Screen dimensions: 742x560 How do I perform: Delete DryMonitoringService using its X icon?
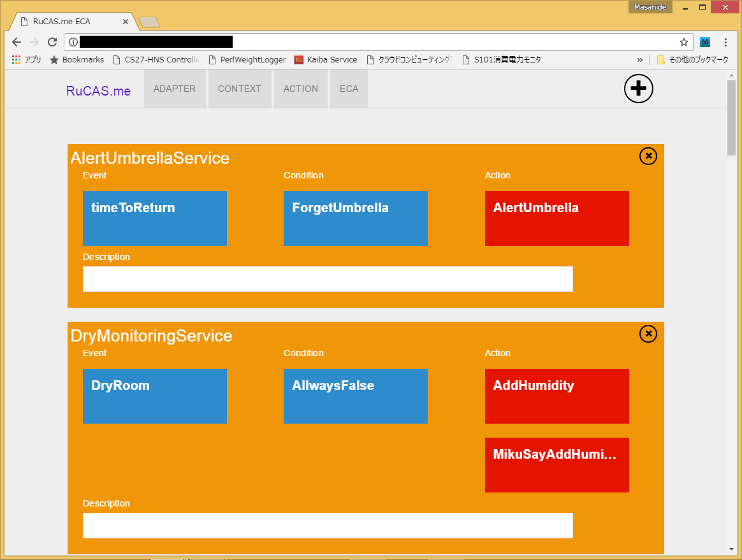(x=648, y=333)
